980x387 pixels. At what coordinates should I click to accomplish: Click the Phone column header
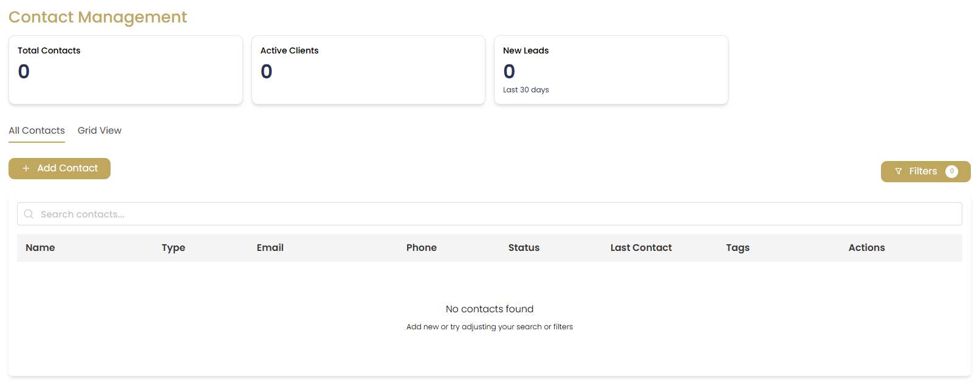tap(421, 247)
